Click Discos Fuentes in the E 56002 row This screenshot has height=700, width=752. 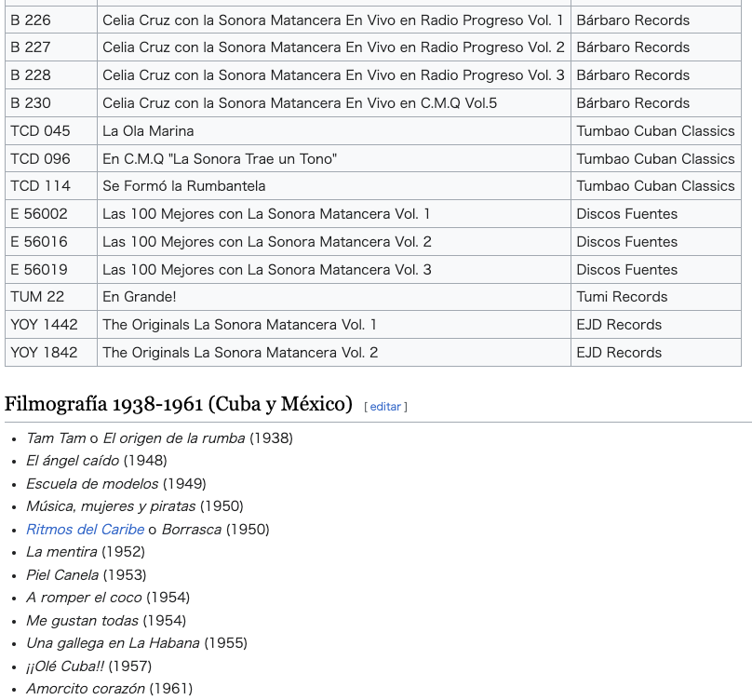click(627, 213)
